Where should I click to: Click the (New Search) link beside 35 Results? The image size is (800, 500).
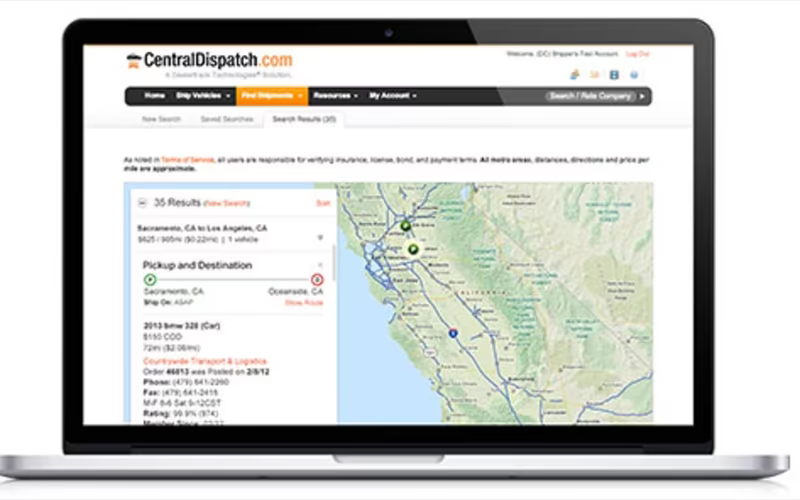[227, 204]
